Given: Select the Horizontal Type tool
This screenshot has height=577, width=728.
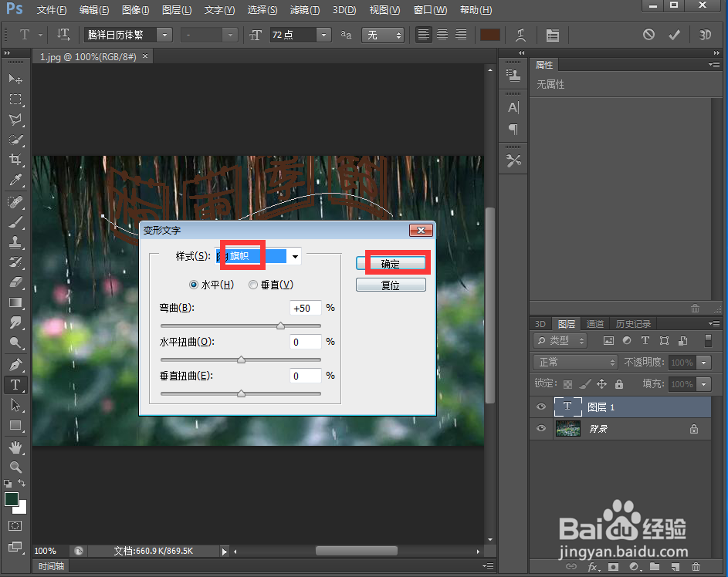Looking at the screenshot, I should 15,384.
